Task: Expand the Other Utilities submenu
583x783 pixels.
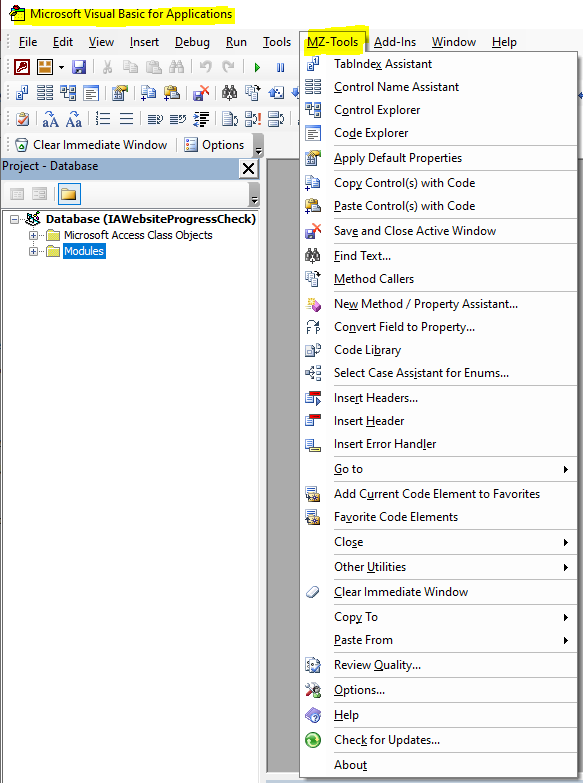Action: coord(439,567)
